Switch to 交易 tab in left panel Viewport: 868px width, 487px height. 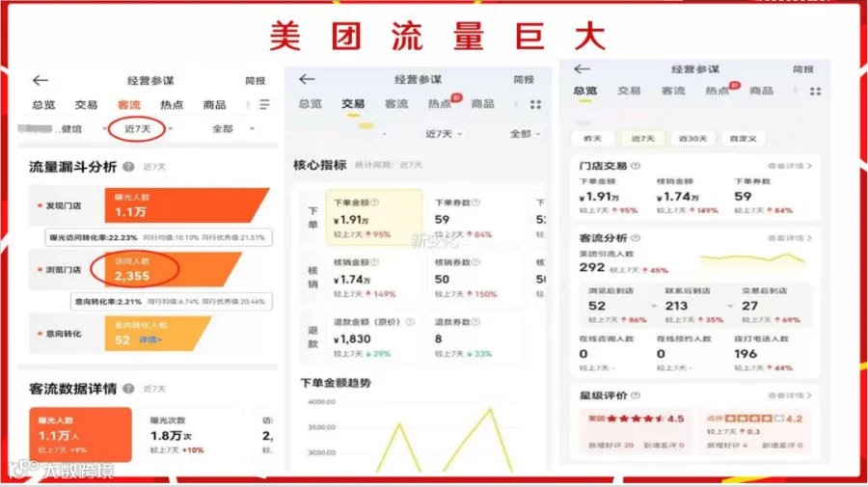click(x=86, y=104)
